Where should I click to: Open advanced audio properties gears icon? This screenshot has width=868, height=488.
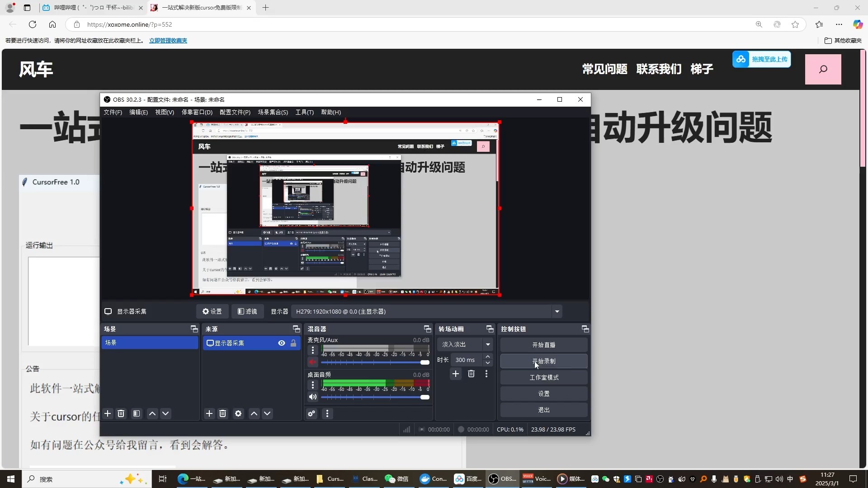pyautogui.click(x=311, y=413)
